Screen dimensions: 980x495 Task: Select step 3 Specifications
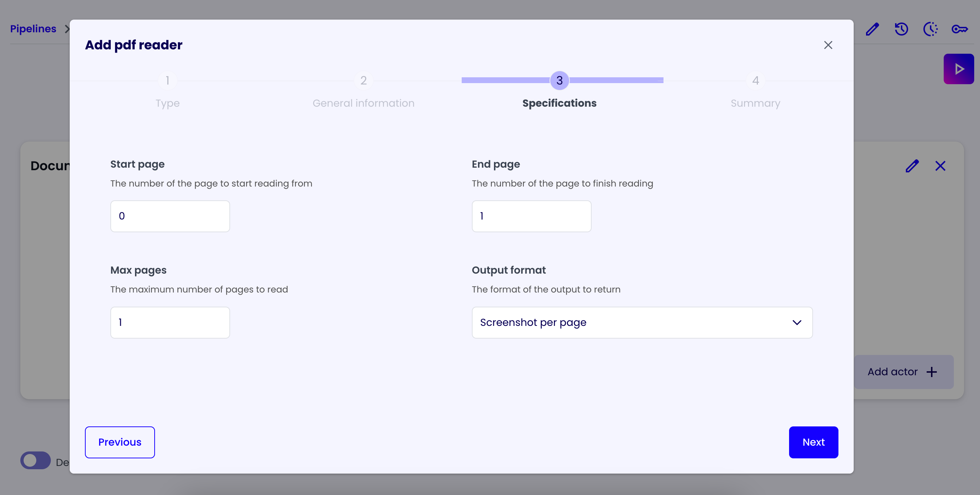tap(559, 80)
